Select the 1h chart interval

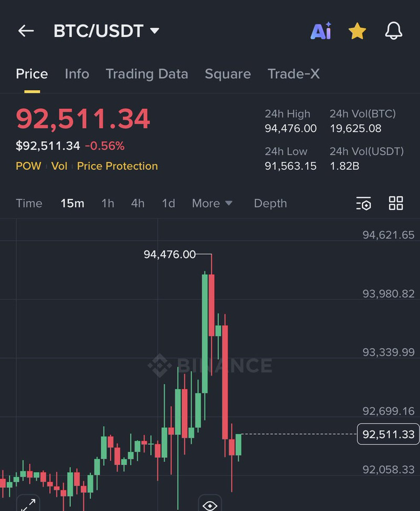(x=108, y=203)
